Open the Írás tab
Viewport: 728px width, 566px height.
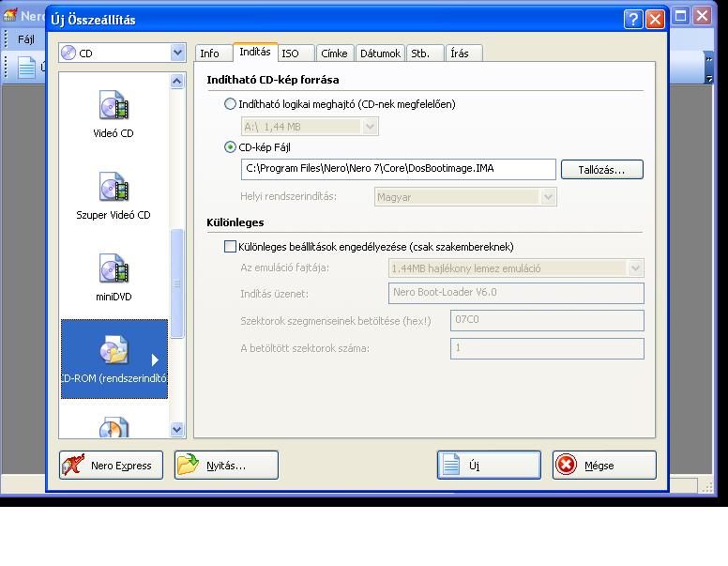tap(463, 54)
